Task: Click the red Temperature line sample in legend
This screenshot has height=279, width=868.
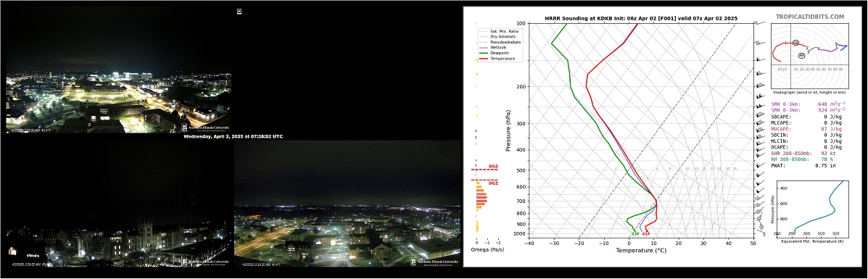Action: (484, 58)
